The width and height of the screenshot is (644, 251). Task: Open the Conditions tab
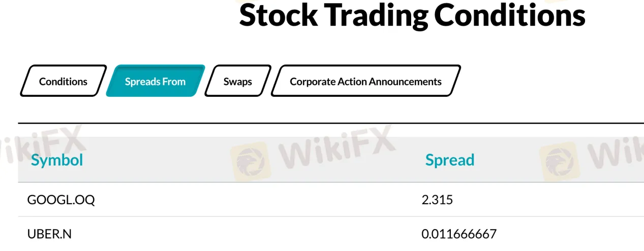click(x=64, y=81)
